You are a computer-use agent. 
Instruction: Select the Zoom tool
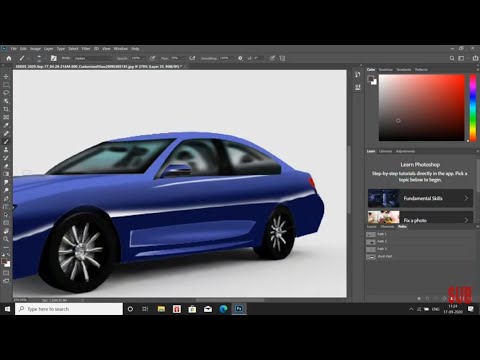click(x=6, y=239)
